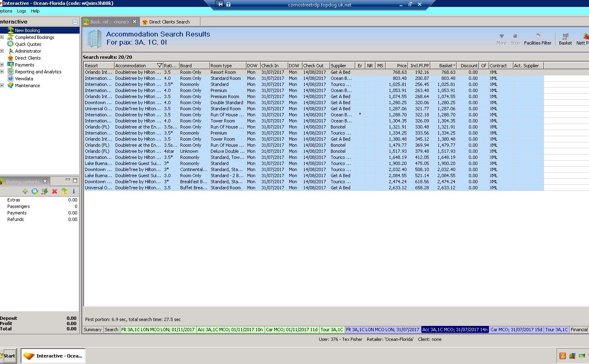Select the Buffet Breakfast Standard Room 2,633.12 row
The width and height of the screenshot is (589, 364).
coord(314,188)
